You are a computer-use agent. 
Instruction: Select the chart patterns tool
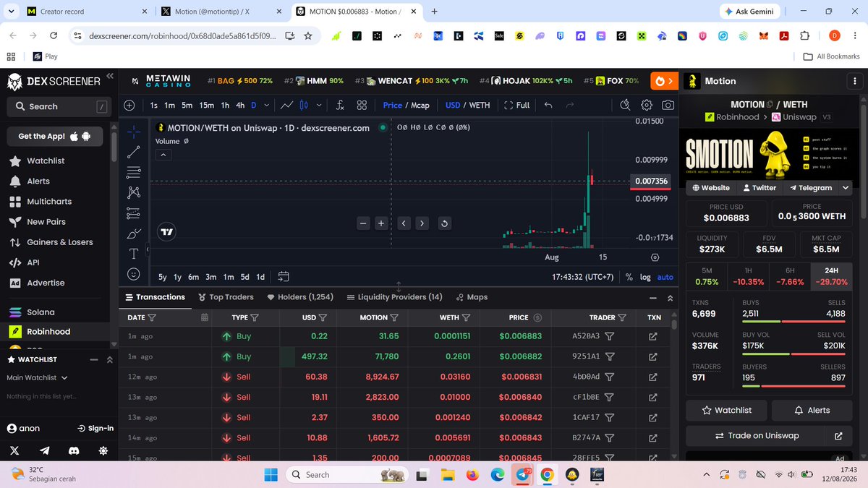[x=134, y=192]
